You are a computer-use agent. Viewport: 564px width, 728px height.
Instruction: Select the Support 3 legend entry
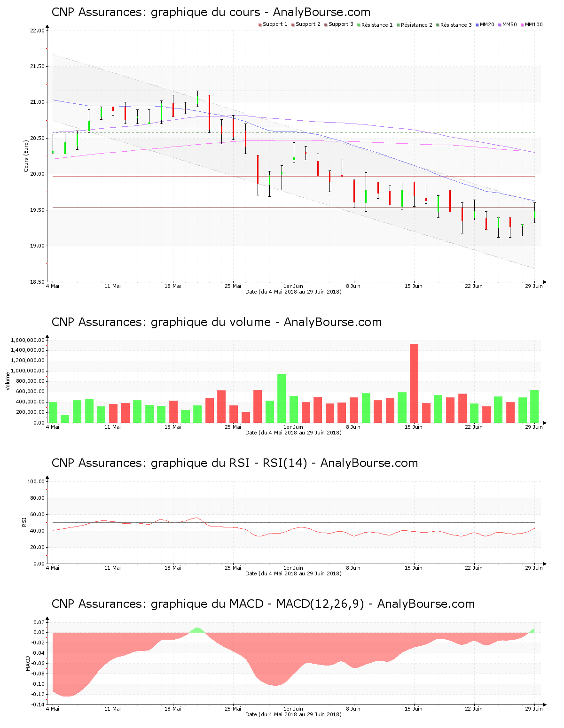pyautogui.click(x=338, y=24)
